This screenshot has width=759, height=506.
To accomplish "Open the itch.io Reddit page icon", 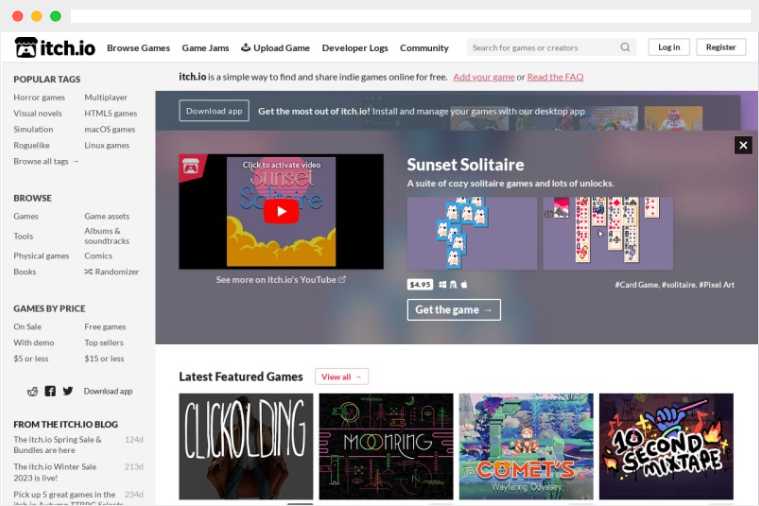I will [x=32, y=391].
